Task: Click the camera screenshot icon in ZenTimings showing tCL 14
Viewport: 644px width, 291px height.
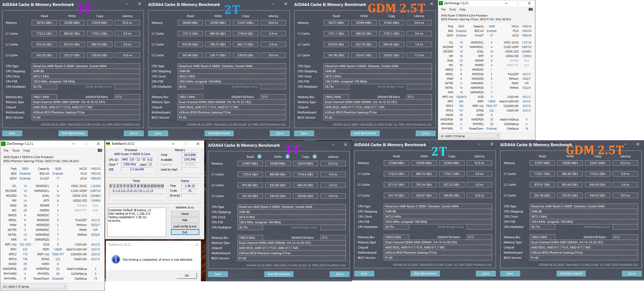Action: (x=100, y=150)
